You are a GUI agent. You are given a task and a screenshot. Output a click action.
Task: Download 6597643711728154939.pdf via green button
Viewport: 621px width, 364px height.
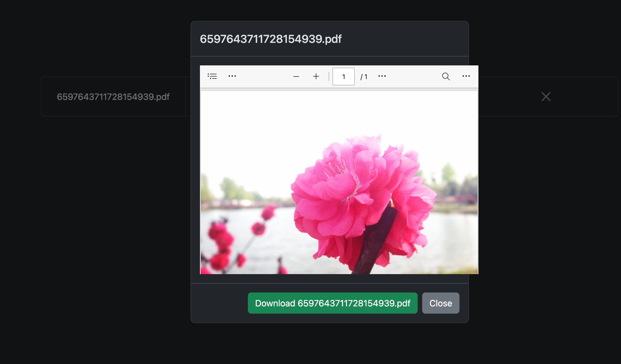tap(333, 303)
